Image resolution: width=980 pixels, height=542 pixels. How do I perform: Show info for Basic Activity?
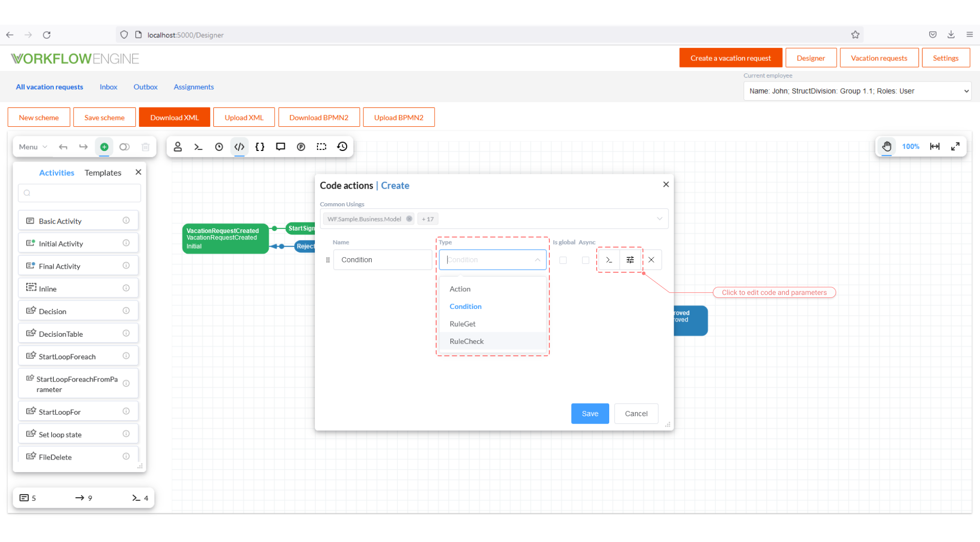tap(126, 220)
